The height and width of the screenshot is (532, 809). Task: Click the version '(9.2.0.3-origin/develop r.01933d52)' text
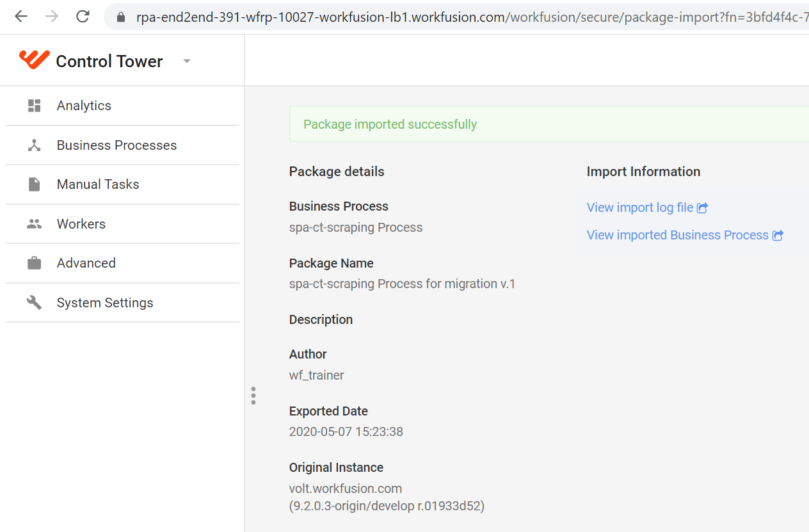[x=387, y=506]
